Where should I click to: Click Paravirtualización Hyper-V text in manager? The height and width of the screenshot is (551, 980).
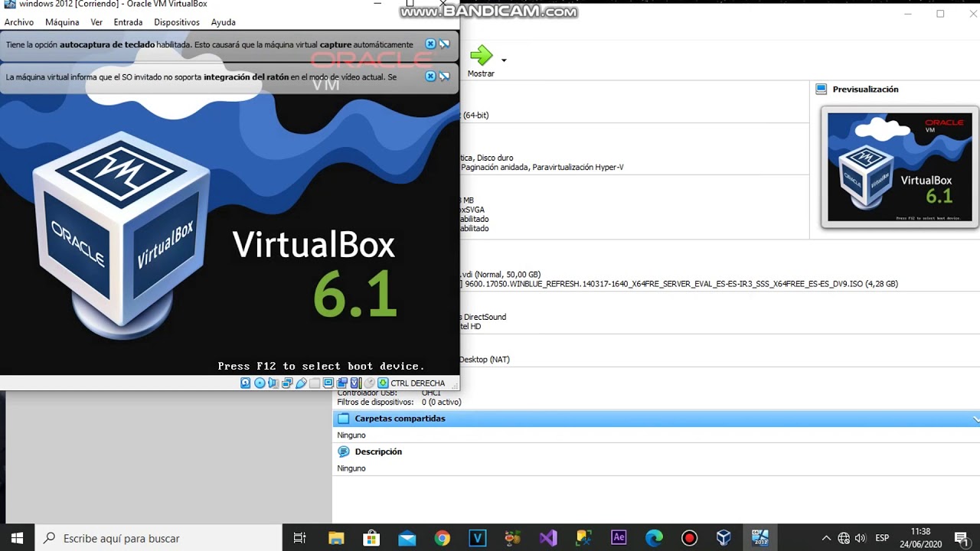[578, 167]
